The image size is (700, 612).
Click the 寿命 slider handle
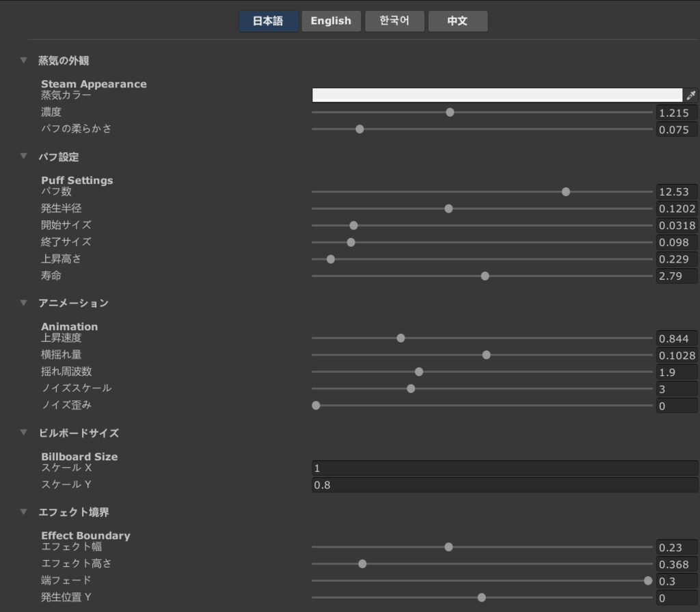pyautogui.click(x=485, y=276)
